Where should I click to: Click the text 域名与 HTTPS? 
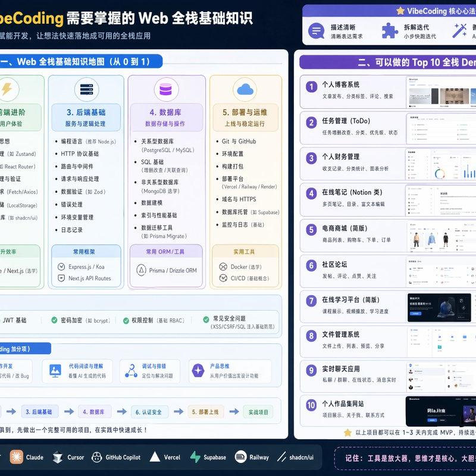(239, 199)
